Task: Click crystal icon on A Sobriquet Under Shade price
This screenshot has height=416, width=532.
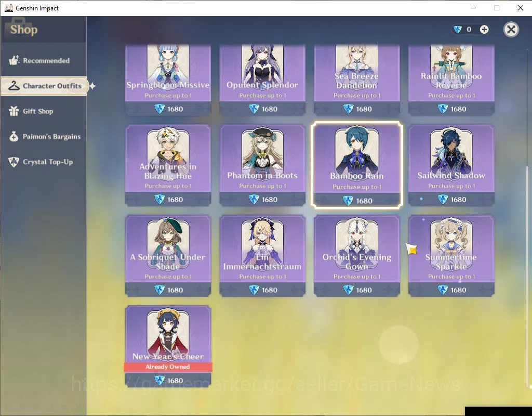Action: coord(159,290)
